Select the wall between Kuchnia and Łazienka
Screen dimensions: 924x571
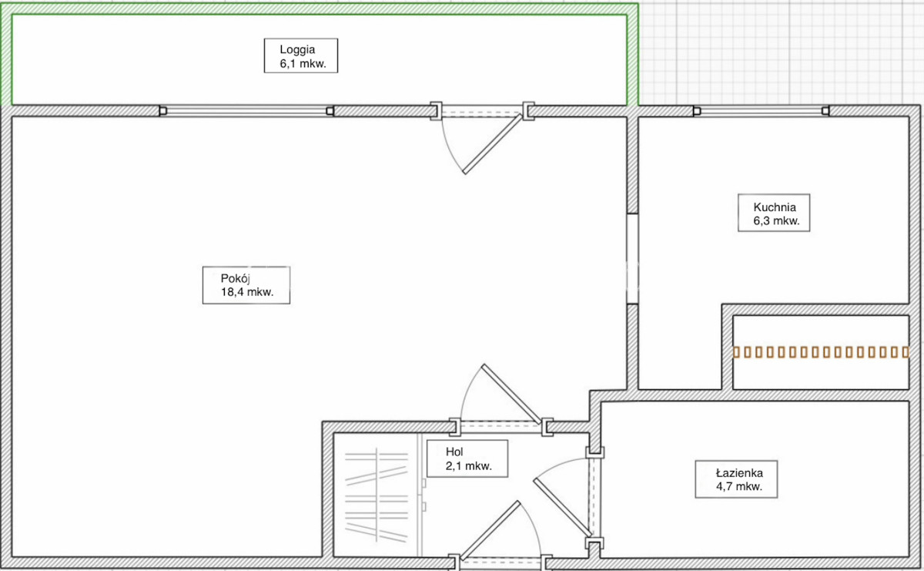(x=755, y=395)
